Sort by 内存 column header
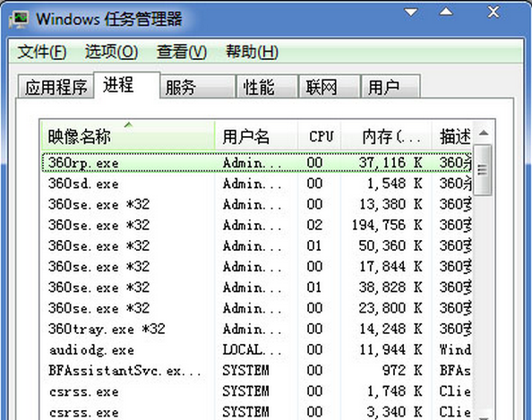 point(386,136)
